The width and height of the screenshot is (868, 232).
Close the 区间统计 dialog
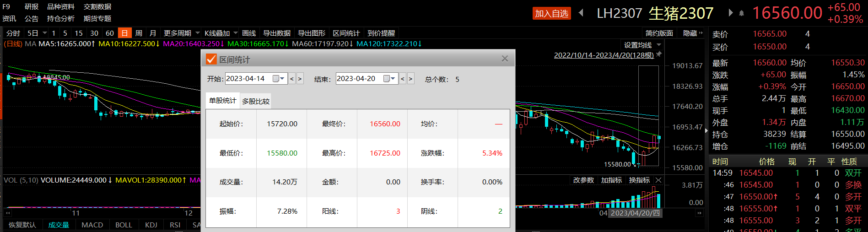[x=505, y=59]
